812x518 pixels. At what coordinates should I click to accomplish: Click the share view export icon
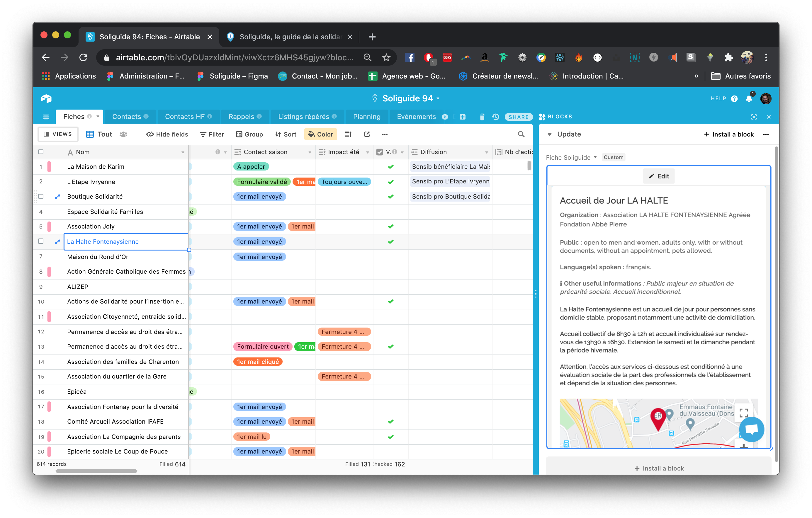tap(367, 134)
